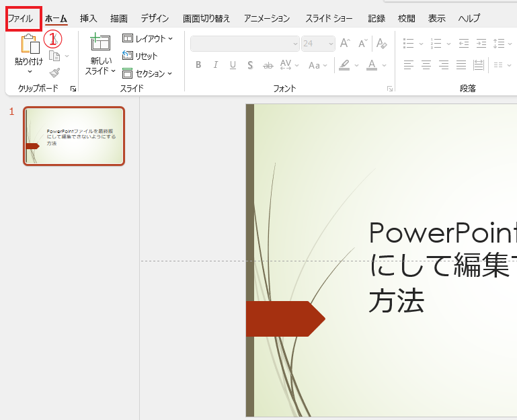
Task: Toggle underline formatting
Action: 233,65
